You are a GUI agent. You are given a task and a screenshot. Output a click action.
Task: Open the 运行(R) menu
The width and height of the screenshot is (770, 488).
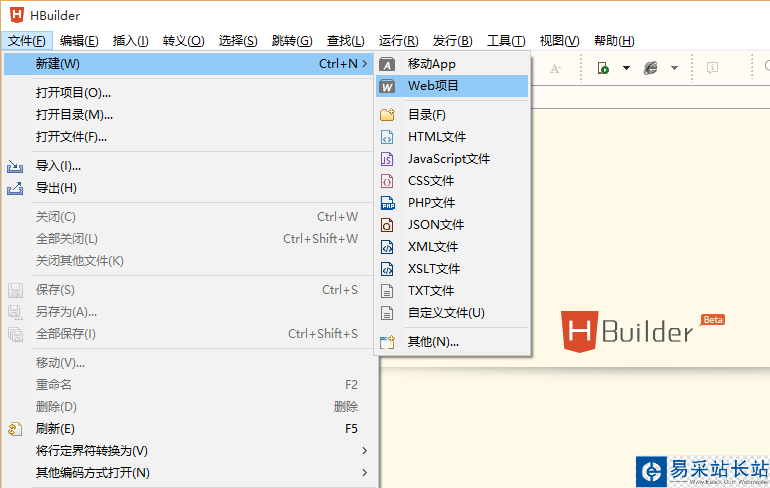coord(398,41)
